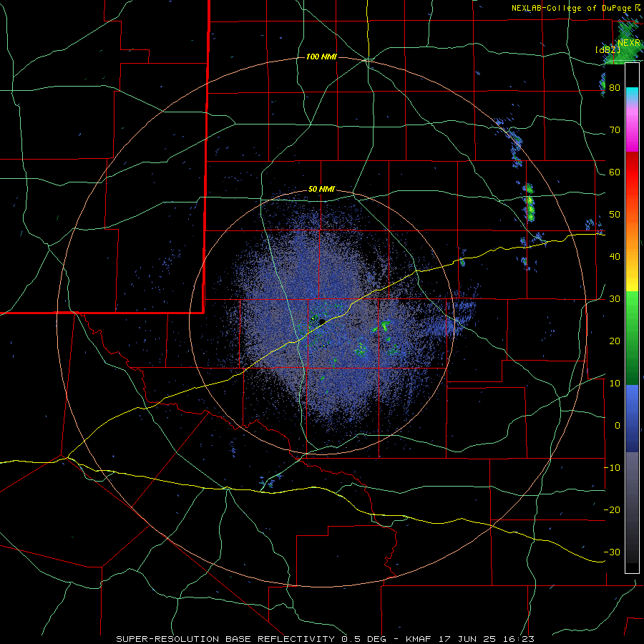Viewport: 644px width, 644px height.
Task: Click the 50 value on the dBZ scale
Action: (x=615, y=215)
